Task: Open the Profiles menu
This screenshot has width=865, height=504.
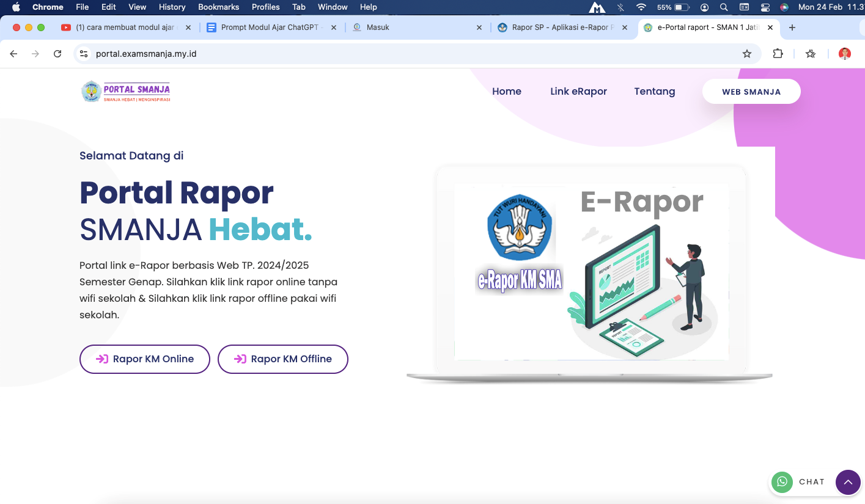Action: pyautogui.click(x=265, y=7)
